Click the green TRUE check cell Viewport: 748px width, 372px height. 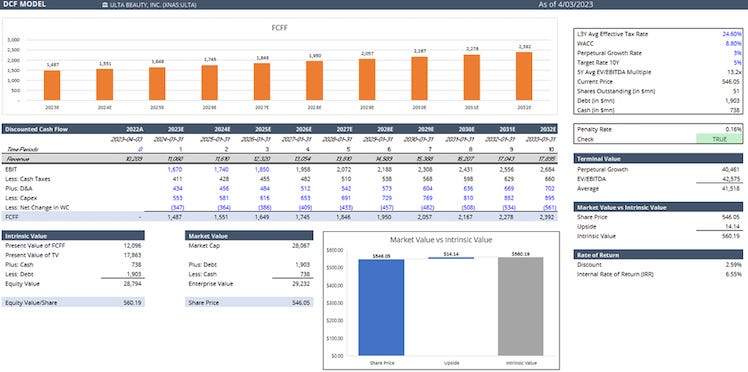tap(719, 139)
